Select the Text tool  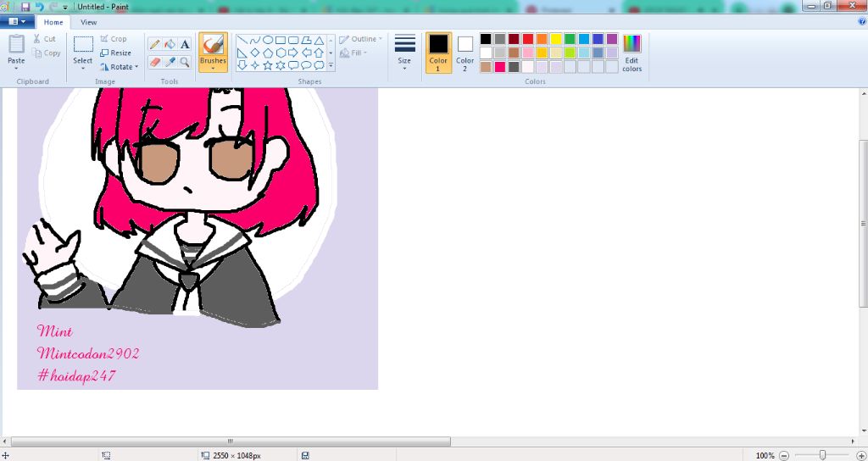pyautogui.click(x=185, y=44)
